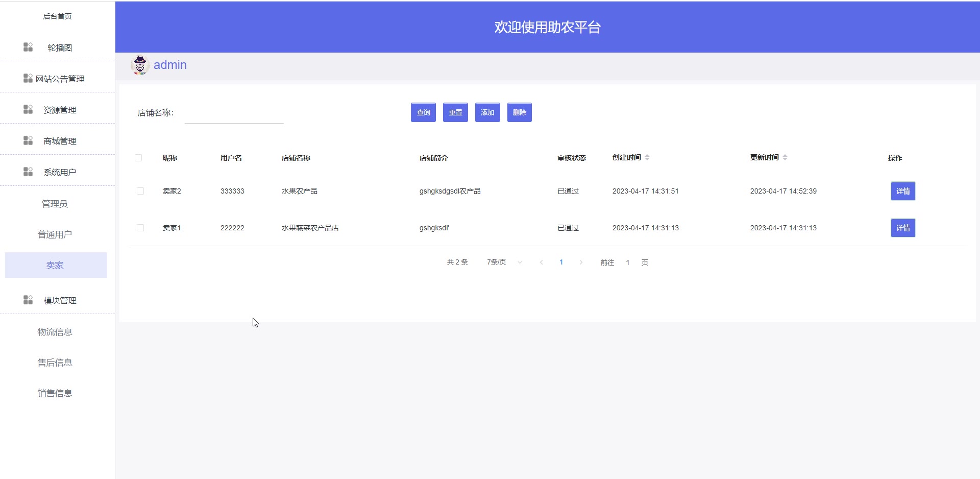This screenshot has height=479, width=980.
Task: Click the 删除 button
Action: coord(520,112)
